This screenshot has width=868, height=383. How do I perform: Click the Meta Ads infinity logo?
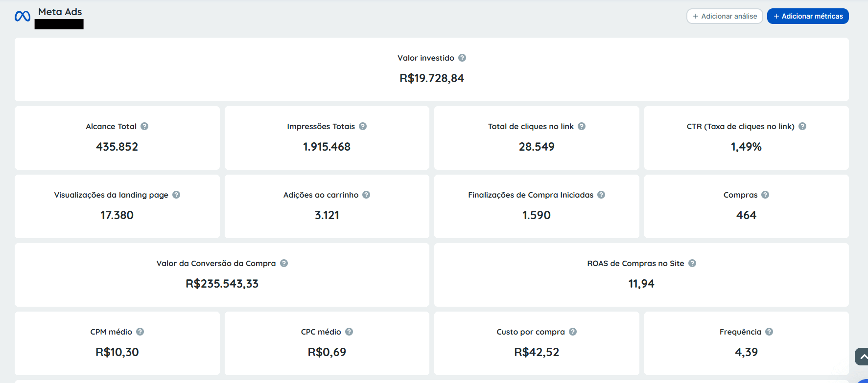coord(23,16)
